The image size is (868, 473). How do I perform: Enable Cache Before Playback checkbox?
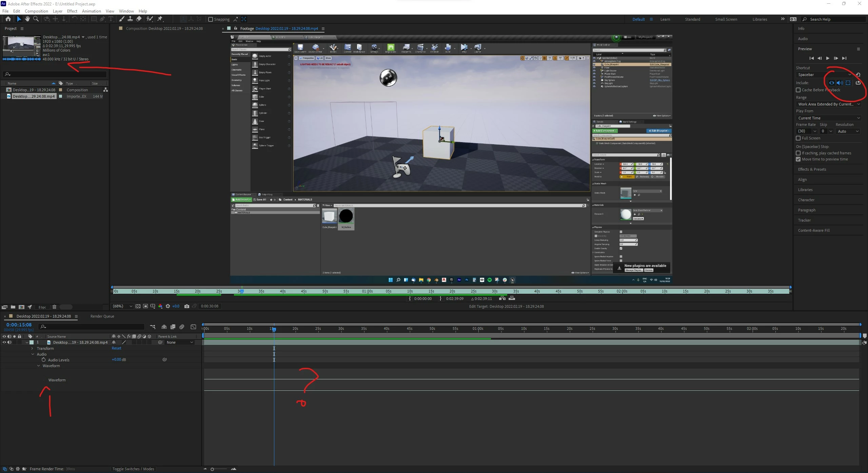(x=798, y=90)
